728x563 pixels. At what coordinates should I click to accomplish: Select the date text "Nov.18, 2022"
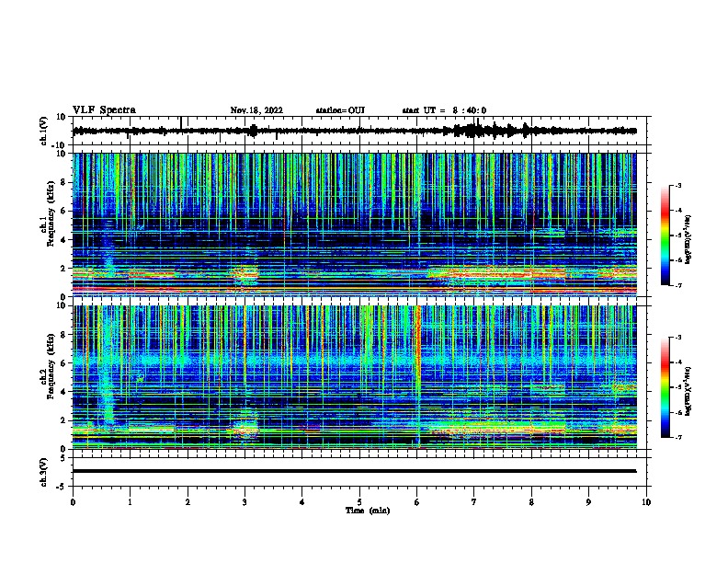coord(256,110)
